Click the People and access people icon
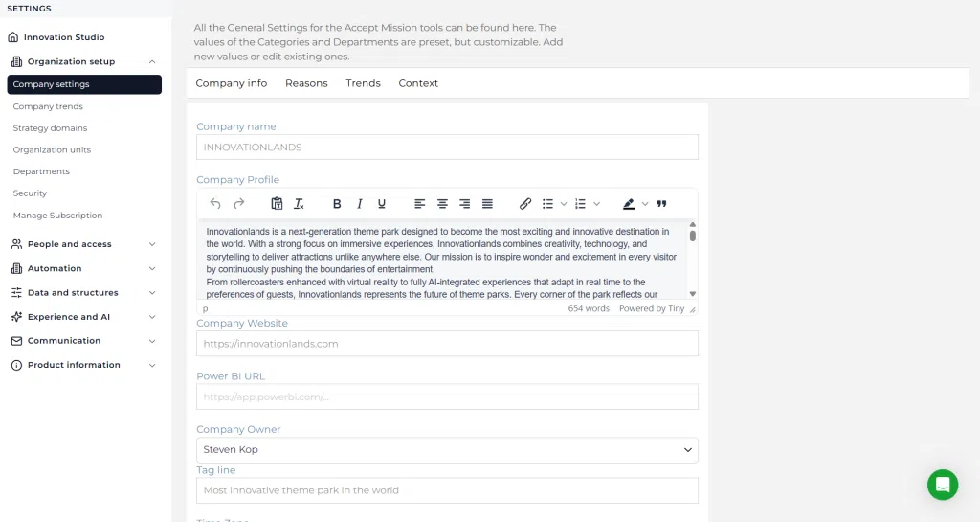 tap(17, 244)
